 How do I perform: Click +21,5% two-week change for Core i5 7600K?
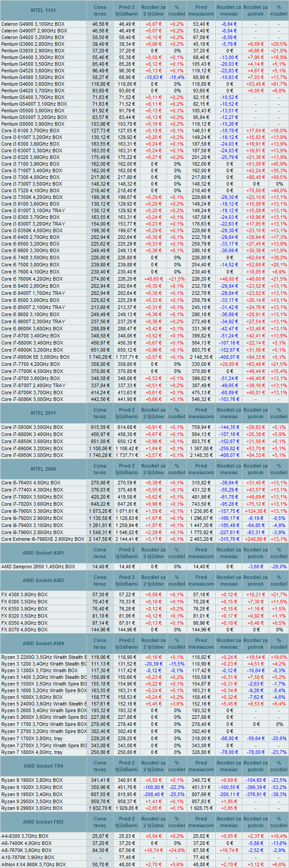click(x=178, y=279)
